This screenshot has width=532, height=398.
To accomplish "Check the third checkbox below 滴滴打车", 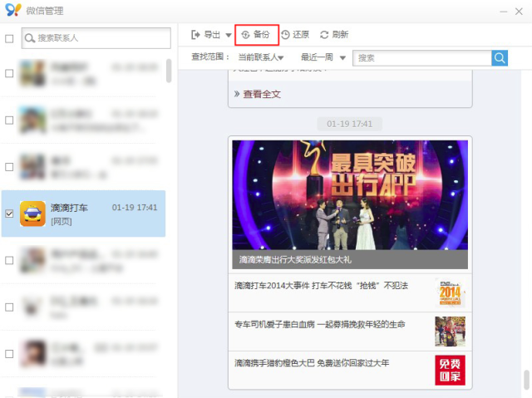I will pos(9,354).
